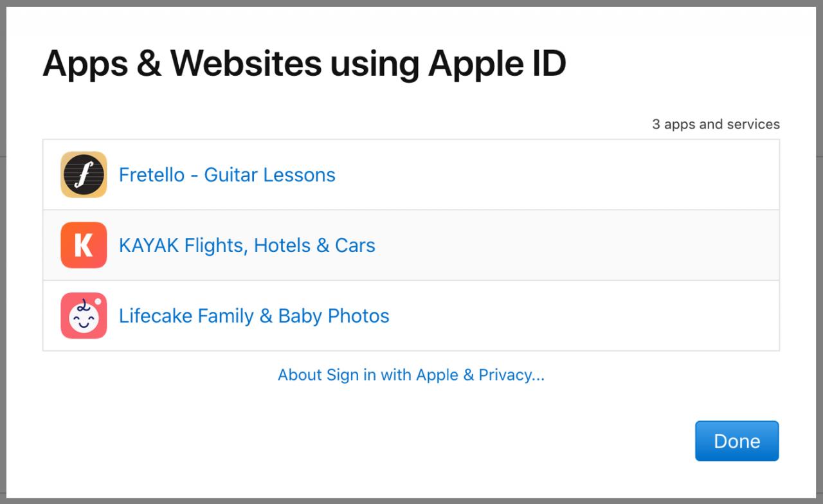
Task: Click the white K letter in KAYAK icon
Action: [x=83, y=245]
